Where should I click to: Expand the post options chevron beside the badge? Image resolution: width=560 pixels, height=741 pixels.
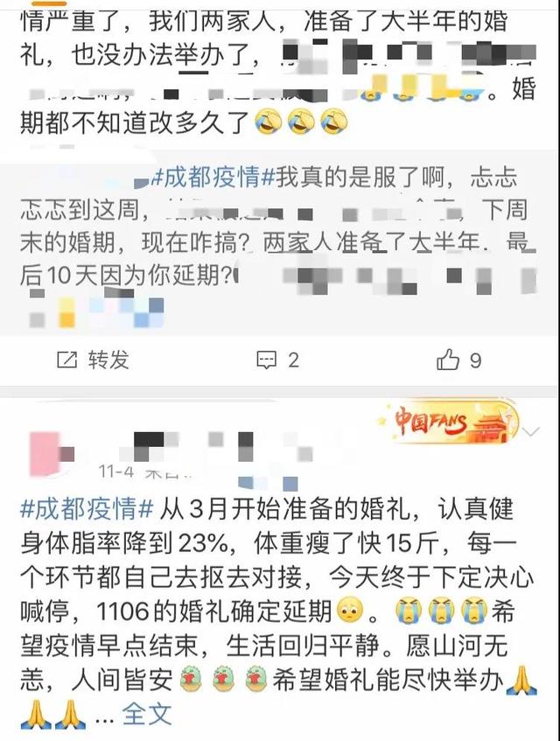pos(531,431)
